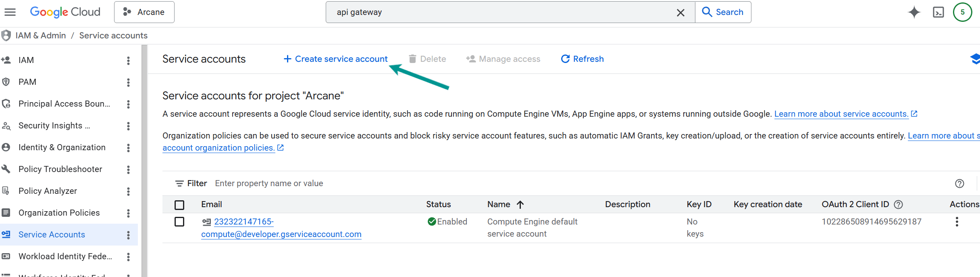Open Arcane project selector

(x=144, y=12)
